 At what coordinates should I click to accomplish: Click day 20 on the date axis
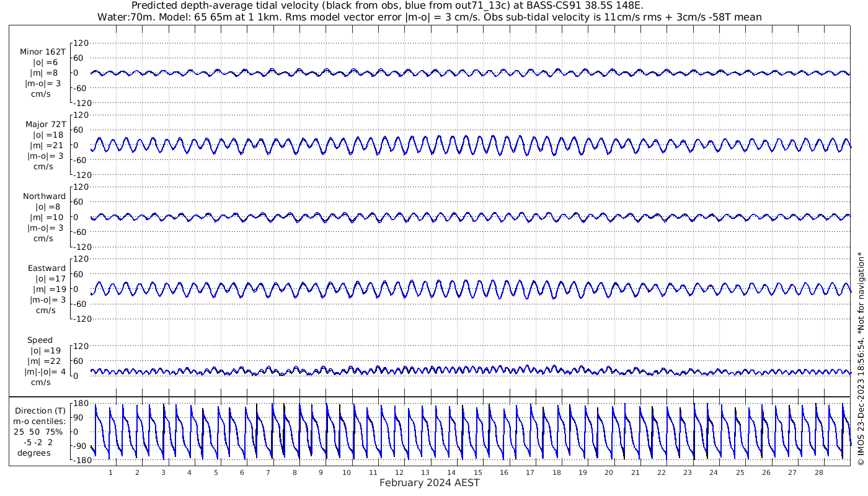pyautogui.click(x=608, y=472)
